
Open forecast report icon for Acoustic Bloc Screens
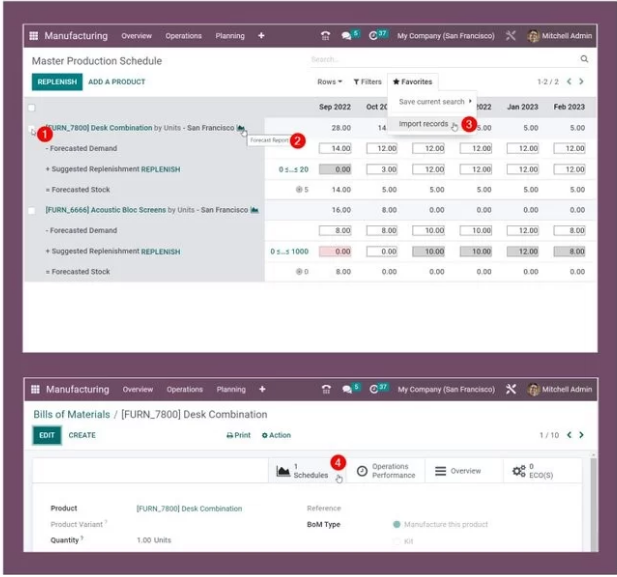click(x=255, y=210)
